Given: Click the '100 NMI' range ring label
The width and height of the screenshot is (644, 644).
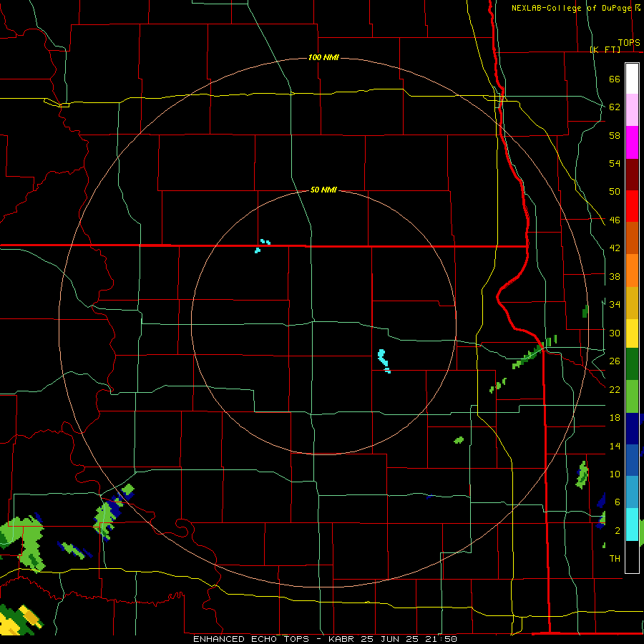Looking at the screenshot, I should coord(323,57).
